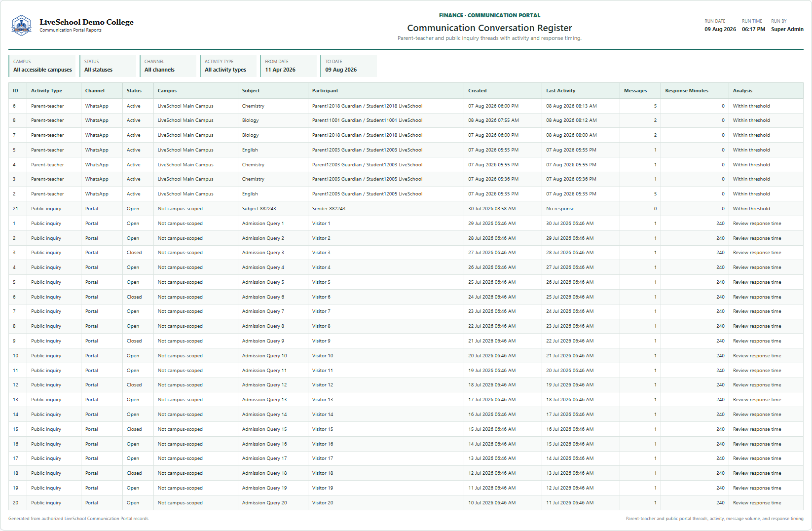
Task: Click subject 'Admission Query 18'
Action: coord(264,473)
